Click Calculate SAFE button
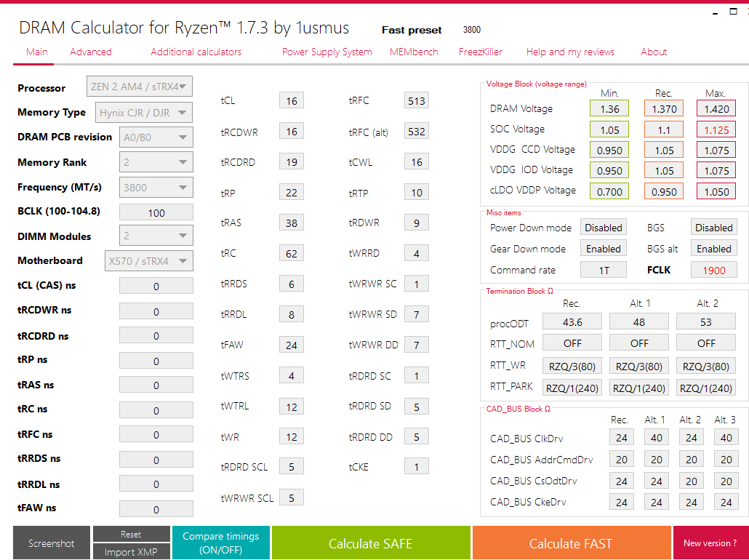This screenshot has width=749, height=560. tap(371, 543)
